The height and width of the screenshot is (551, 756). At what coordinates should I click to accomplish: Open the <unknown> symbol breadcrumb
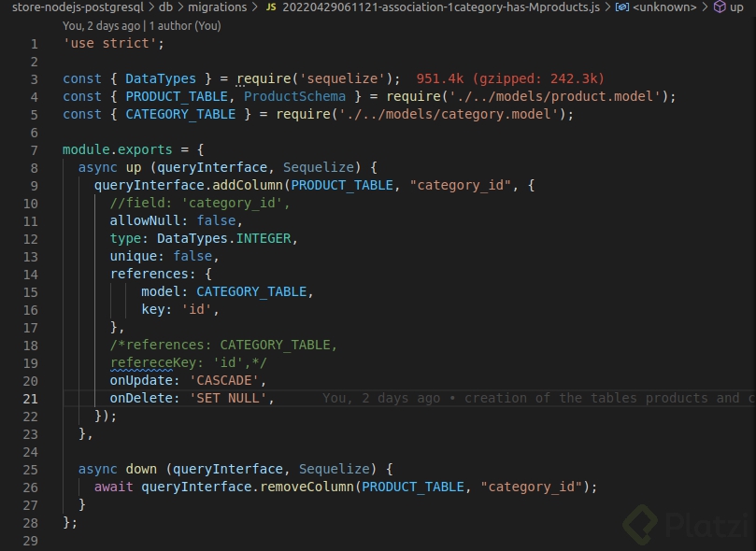click(x=664, y=7)
